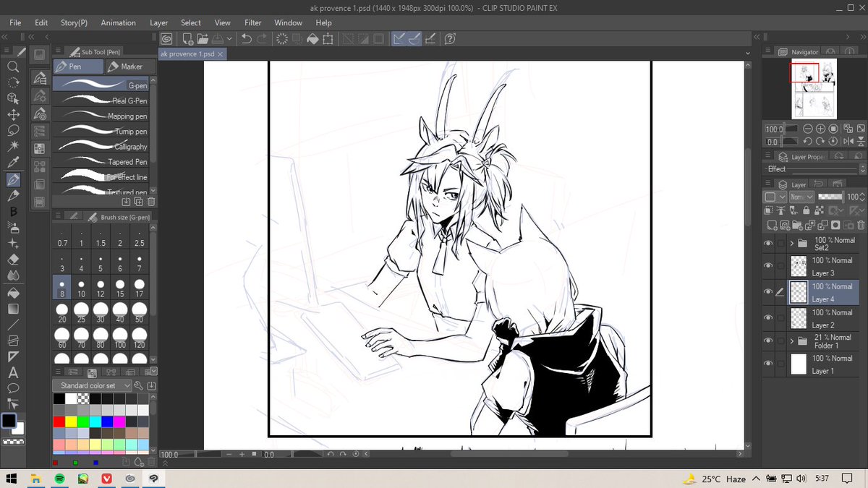The image size is (868, 488).
Task: Open the Standard color set dropdown
Action: (x=93, y=386)
